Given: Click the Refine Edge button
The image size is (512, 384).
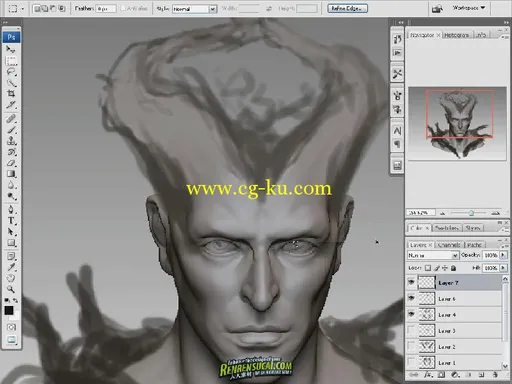Looking at the screenshot, I should click(347, 8).
